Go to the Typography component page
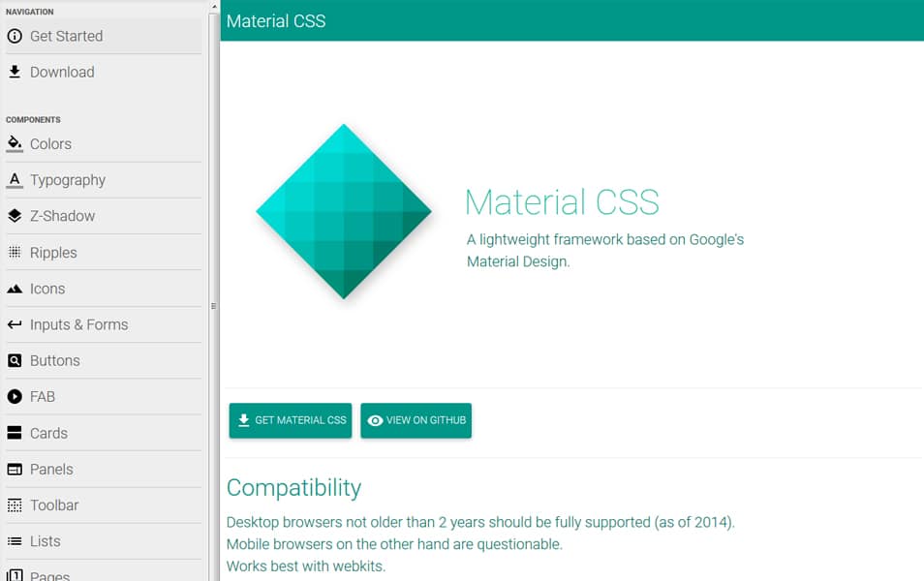The image size is (924, 581). (104, 180)
